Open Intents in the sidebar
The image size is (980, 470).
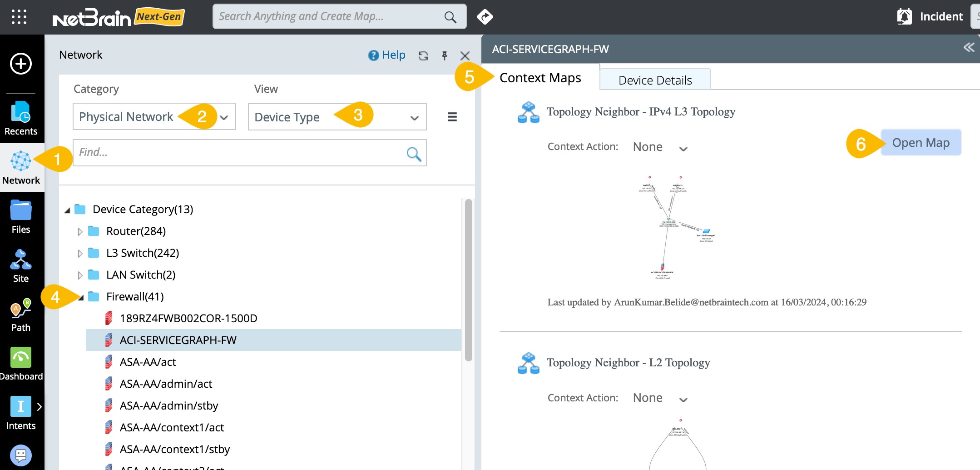(21, 413)
